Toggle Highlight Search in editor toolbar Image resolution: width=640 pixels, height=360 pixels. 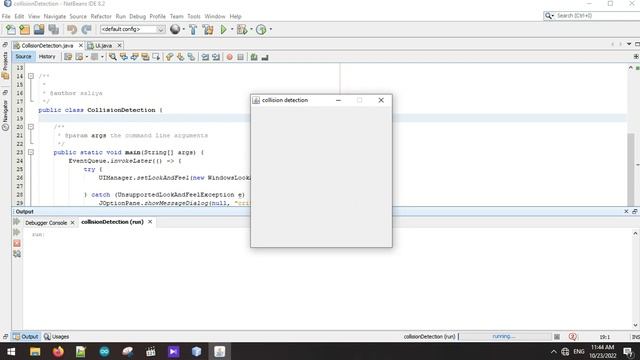(145, 57)
